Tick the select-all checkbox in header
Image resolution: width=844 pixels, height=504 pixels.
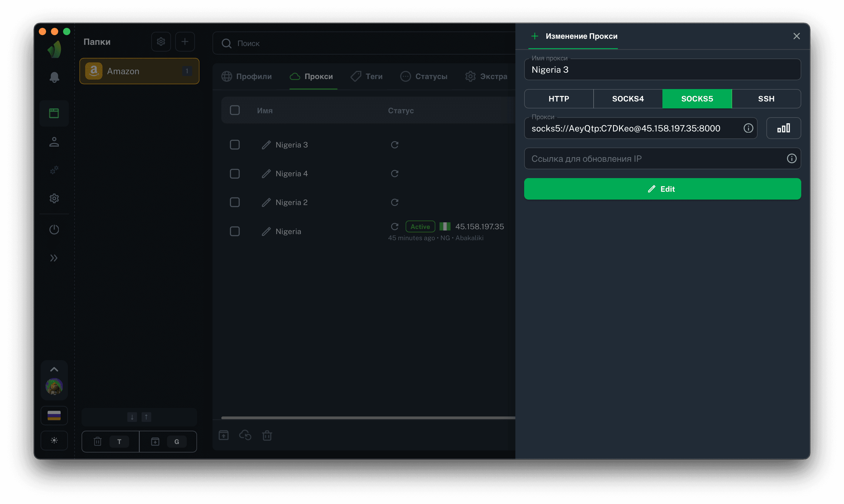(x=235, y=110)
